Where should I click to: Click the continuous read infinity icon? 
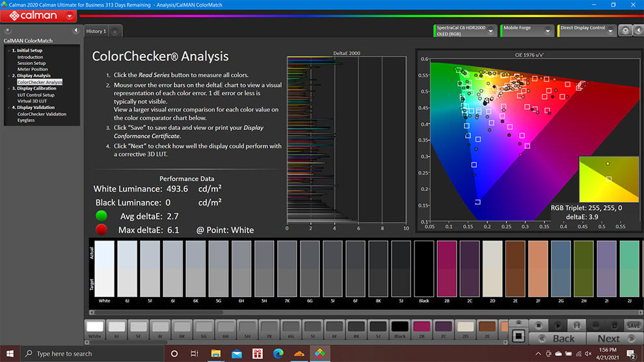595,325
